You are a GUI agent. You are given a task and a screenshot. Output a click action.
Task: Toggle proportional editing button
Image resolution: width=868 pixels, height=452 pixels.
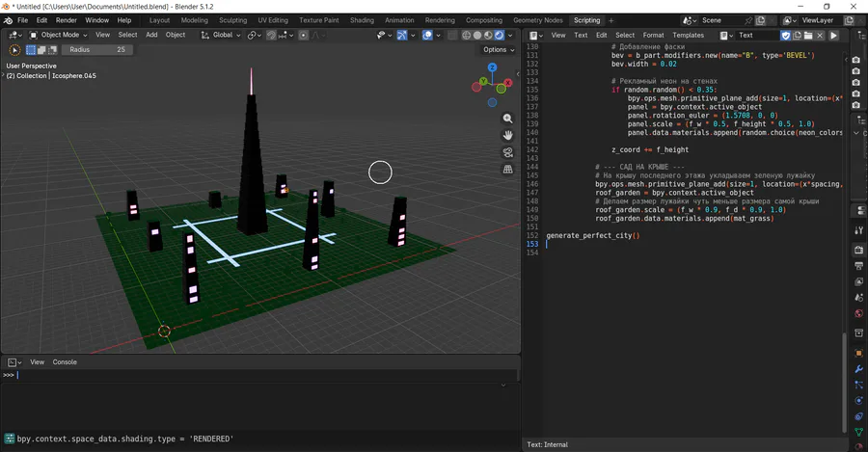point(304,35)
